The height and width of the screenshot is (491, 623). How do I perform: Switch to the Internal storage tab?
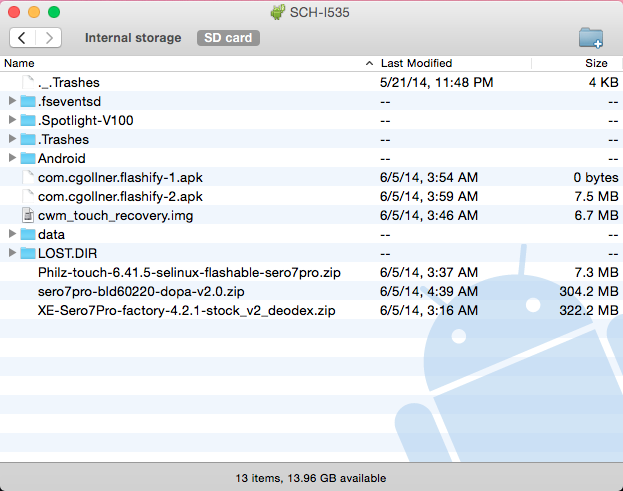133,38
